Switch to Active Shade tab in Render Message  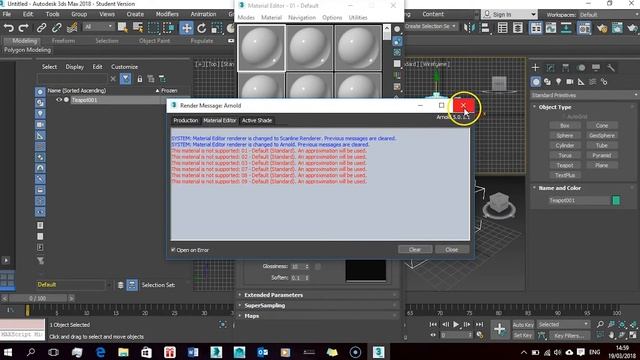coord(257,120)
